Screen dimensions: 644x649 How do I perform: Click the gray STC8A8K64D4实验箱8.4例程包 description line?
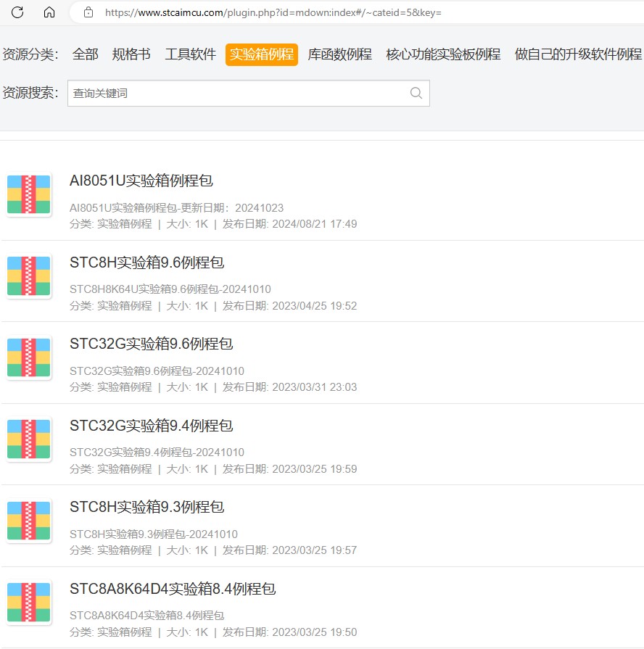(147, 616)
